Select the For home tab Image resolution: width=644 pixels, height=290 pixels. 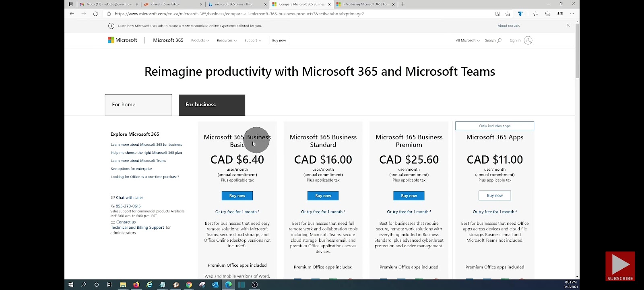138,105
